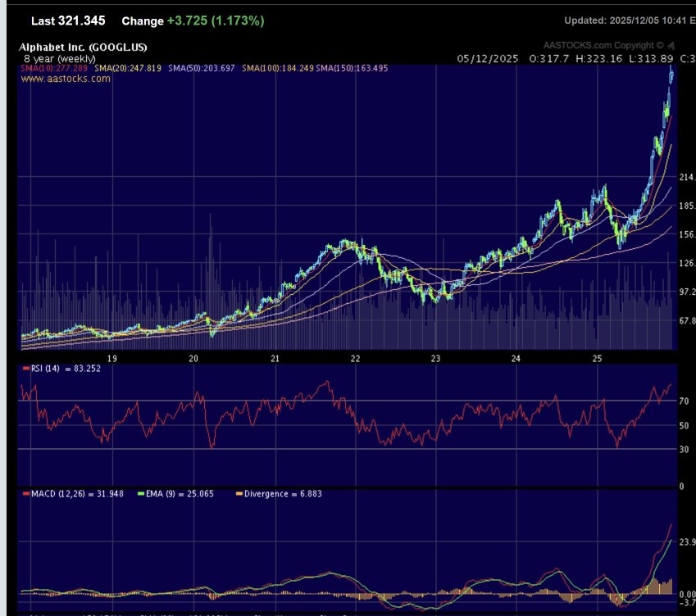
Task: Click the MACD 23.9 axis value
Action: coord(687,541)
